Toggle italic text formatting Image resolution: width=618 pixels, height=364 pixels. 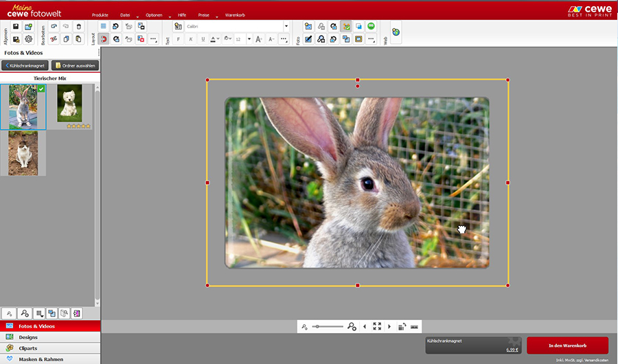click(190, 39)
